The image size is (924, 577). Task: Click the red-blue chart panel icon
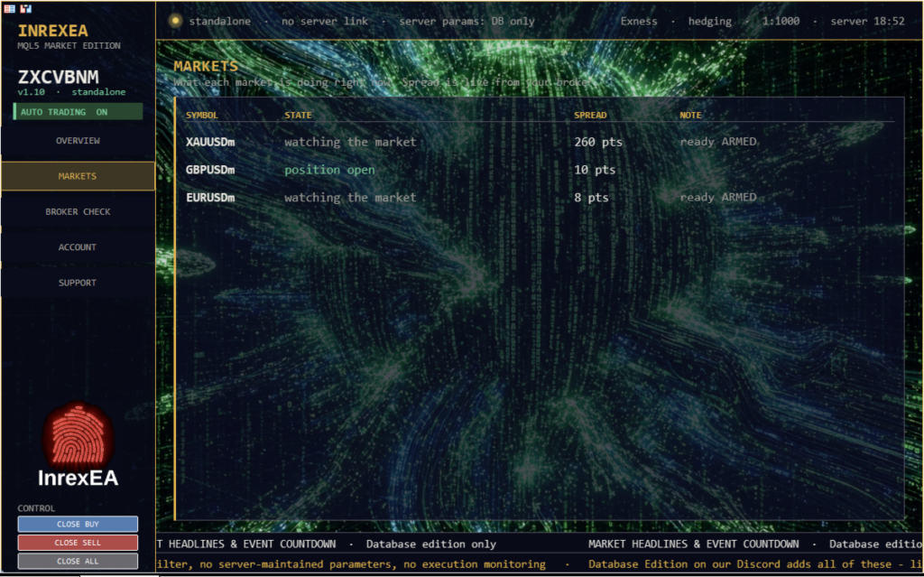pyautogui.click(x=25, y=9)
